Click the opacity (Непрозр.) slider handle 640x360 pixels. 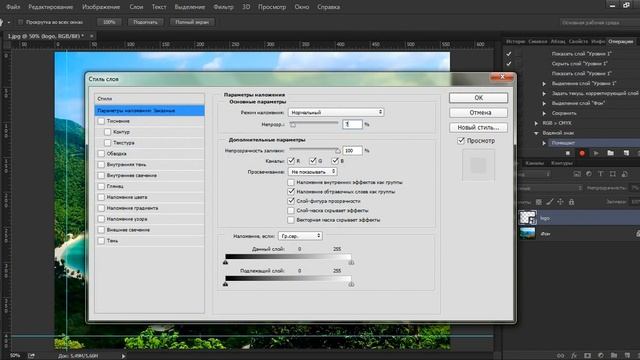[293, 124]
